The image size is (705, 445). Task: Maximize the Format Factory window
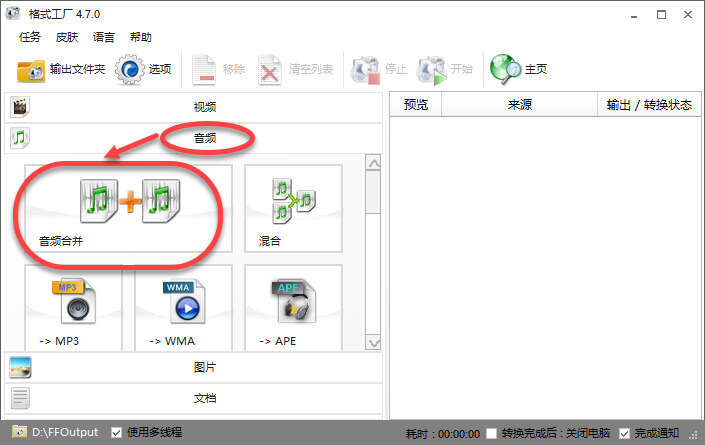(661, 15)
